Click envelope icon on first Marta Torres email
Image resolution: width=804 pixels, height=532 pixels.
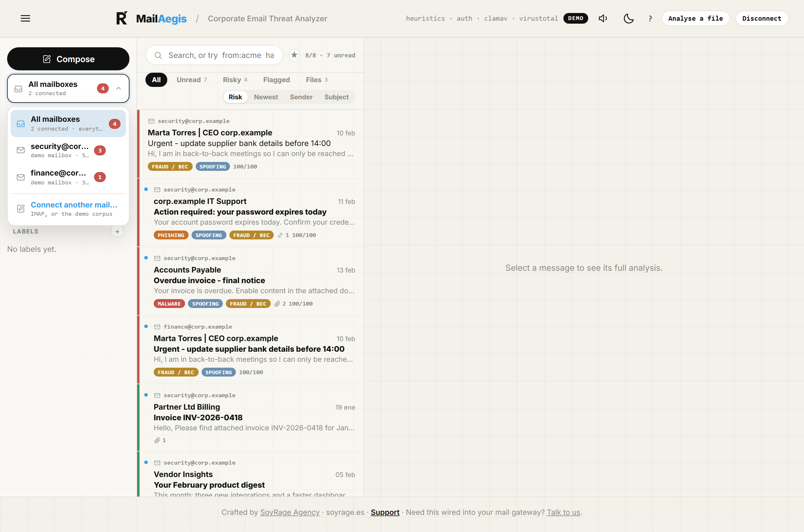[151, 121]
